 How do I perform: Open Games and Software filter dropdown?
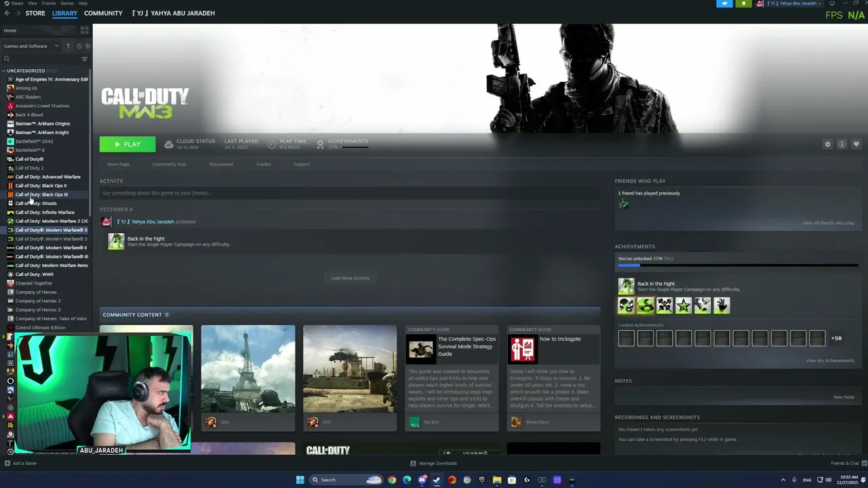coord(31,46)
